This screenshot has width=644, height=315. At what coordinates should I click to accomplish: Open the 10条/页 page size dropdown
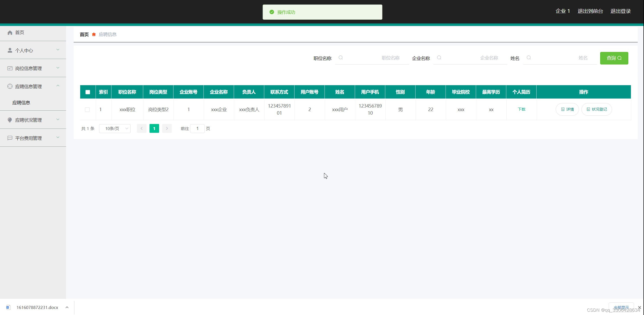pos(115,129)
